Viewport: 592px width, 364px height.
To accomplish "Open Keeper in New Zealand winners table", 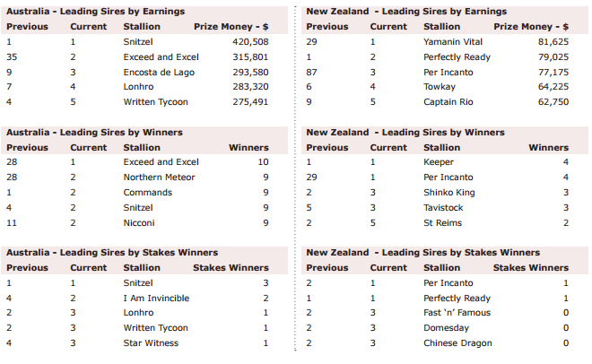I will click(439, 162).
